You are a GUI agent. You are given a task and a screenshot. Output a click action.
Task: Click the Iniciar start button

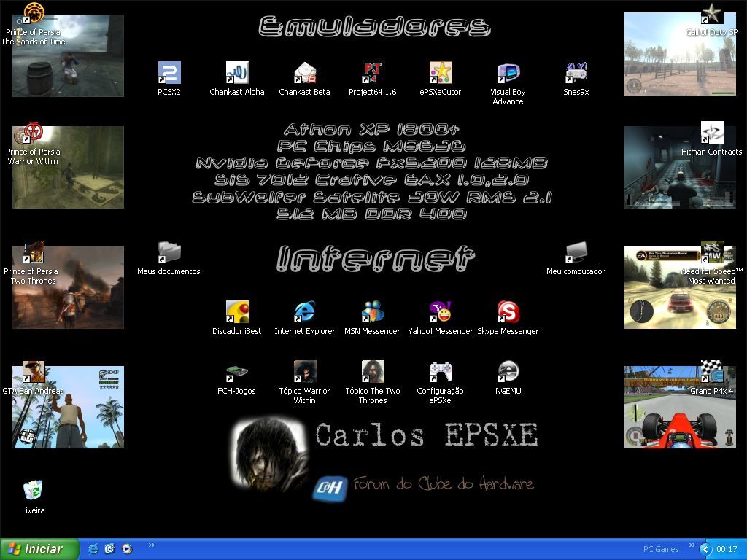tap(39, 549)
